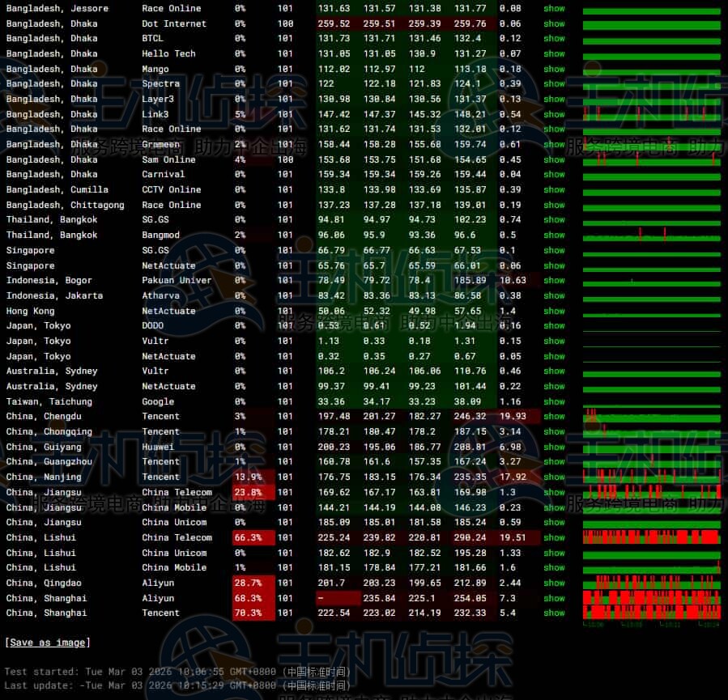Open the Bangkok Bangmod latency graph
The height and width of the screenshot is (700, 728).
(651, 235)
